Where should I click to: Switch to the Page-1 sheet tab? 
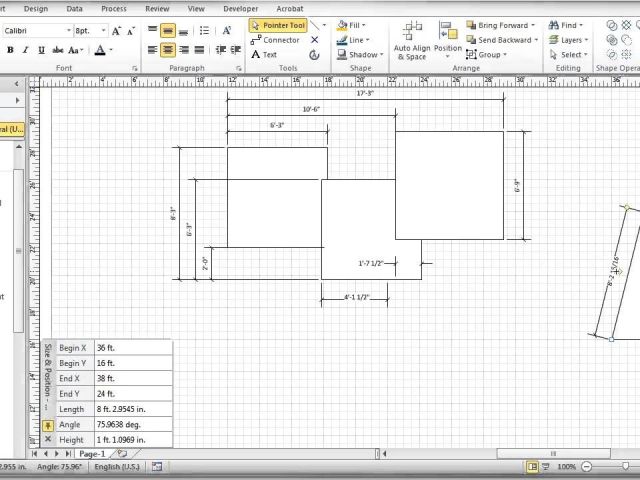click(x=92, y=454)
